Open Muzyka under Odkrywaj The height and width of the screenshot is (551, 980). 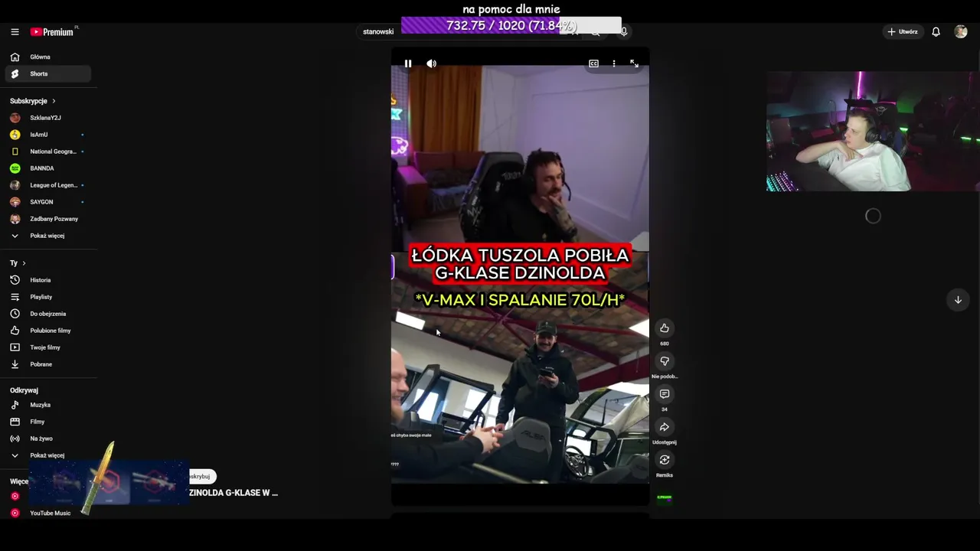pos(47,405)
